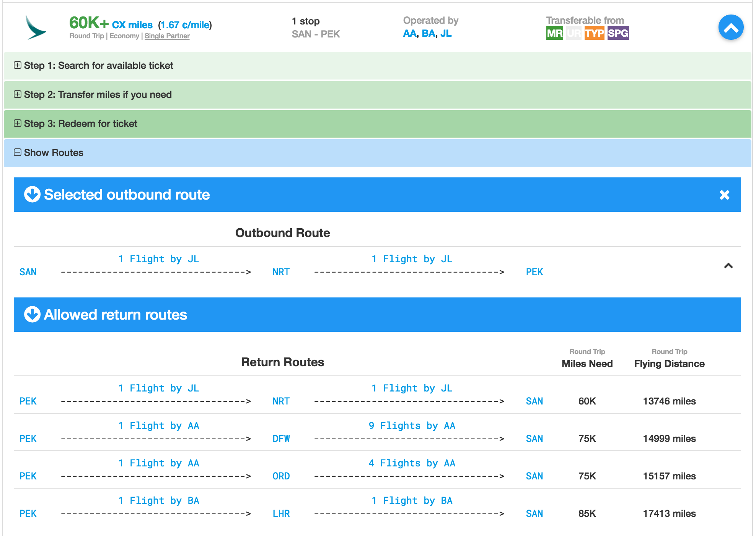756x536 pixels.
Task: Collapse the Show Routes section
Action: (378, 153)
